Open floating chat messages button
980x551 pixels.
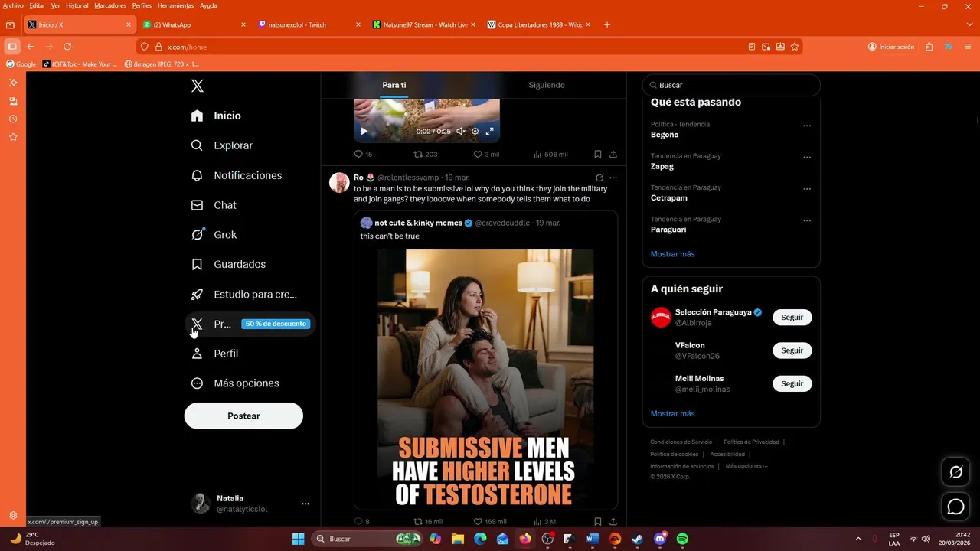955,507
